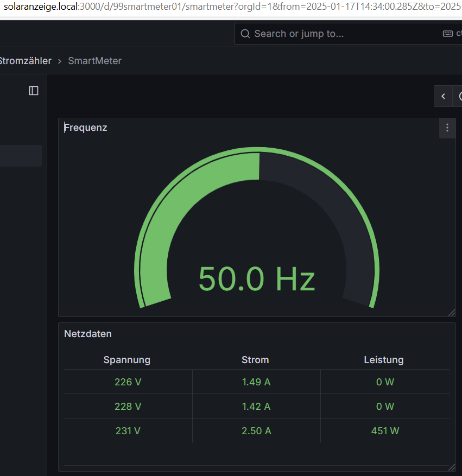Viewport: 462px width, 476px height.
Task: Select the Leistung column header
Action: 384,360
